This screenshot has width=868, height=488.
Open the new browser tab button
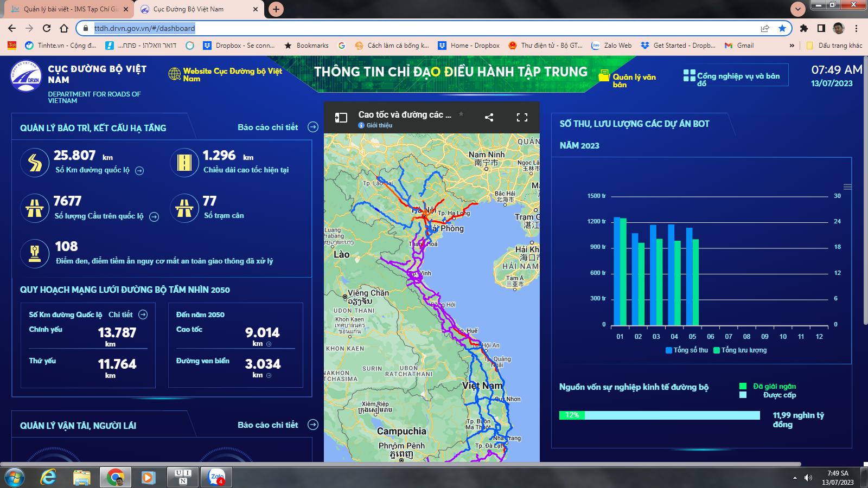[276, 9]
